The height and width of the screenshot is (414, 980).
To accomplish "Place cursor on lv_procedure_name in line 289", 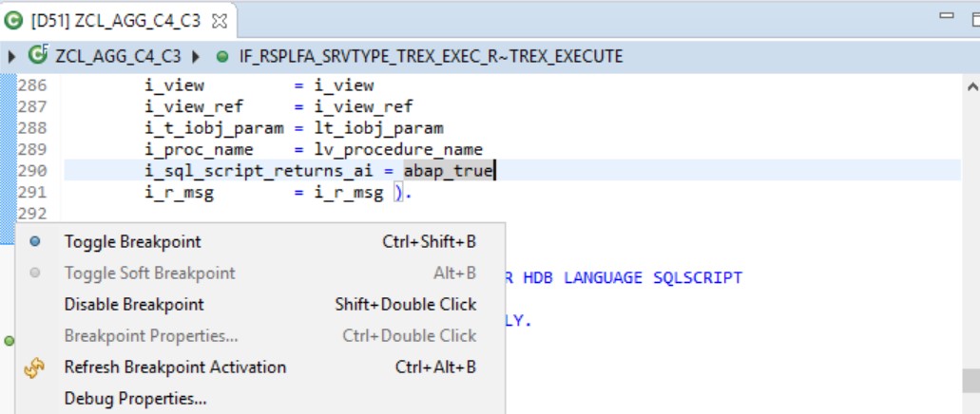I will click(398, 149).
